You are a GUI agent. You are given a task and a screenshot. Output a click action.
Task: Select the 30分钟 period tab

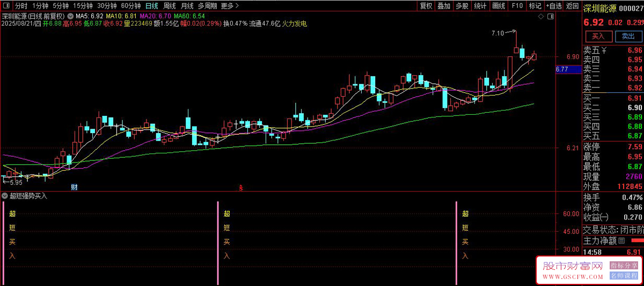107,6
